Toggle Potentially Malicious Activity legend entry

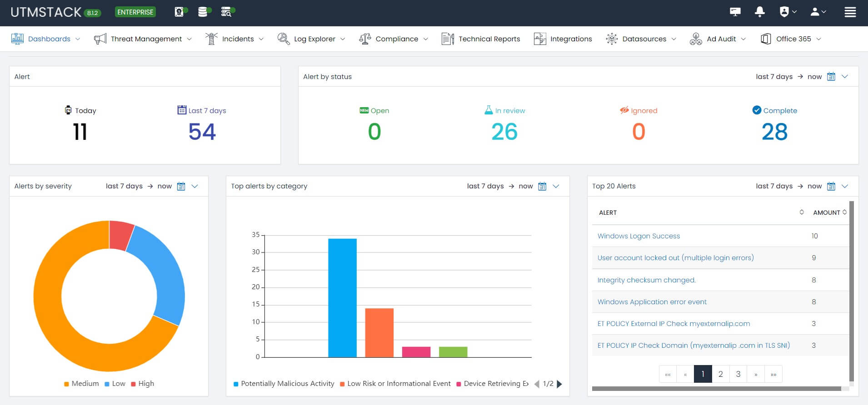(x=284, y=384)
